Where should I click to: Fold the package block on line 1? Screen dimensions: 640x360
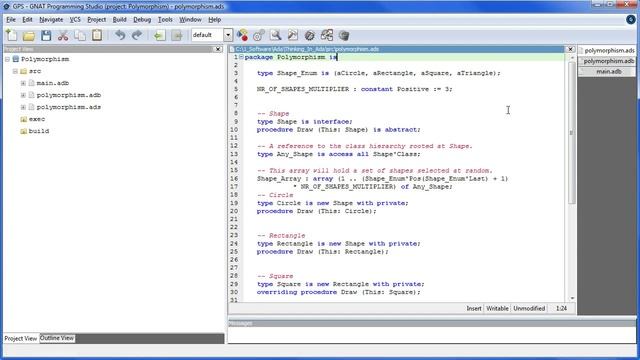click(x=241, y=57)
